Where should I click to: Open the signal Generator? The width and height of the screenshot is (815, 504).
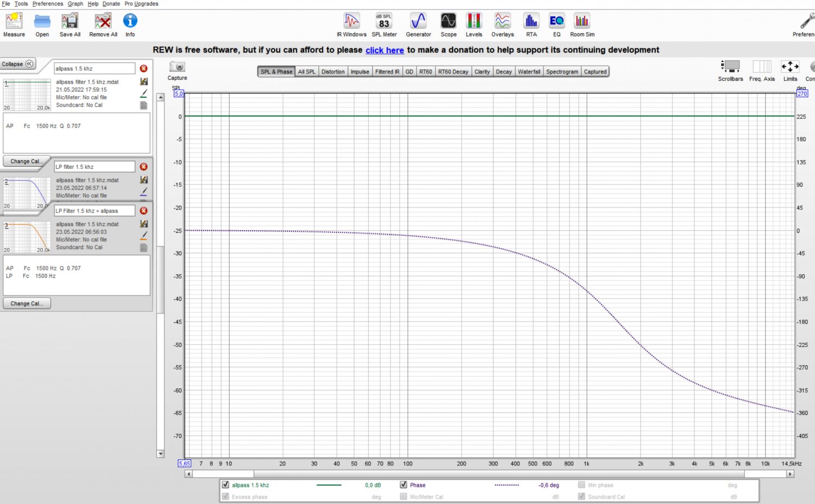click(418, 21)
